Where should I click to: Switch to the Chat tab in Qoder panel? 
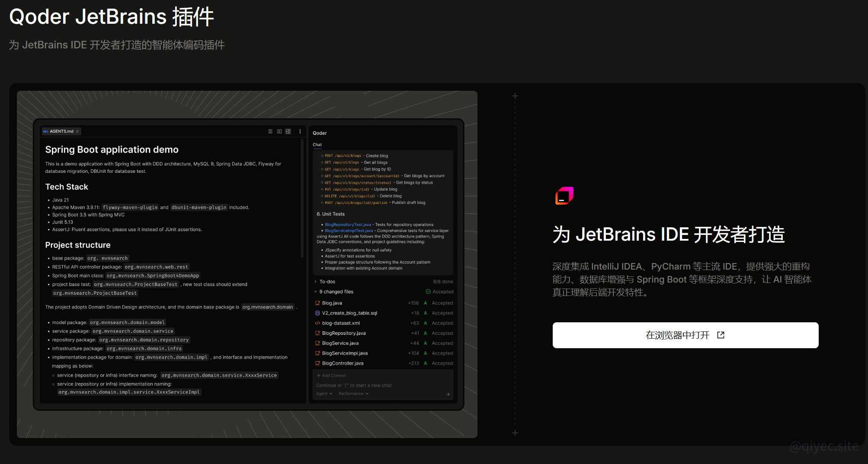317,144
